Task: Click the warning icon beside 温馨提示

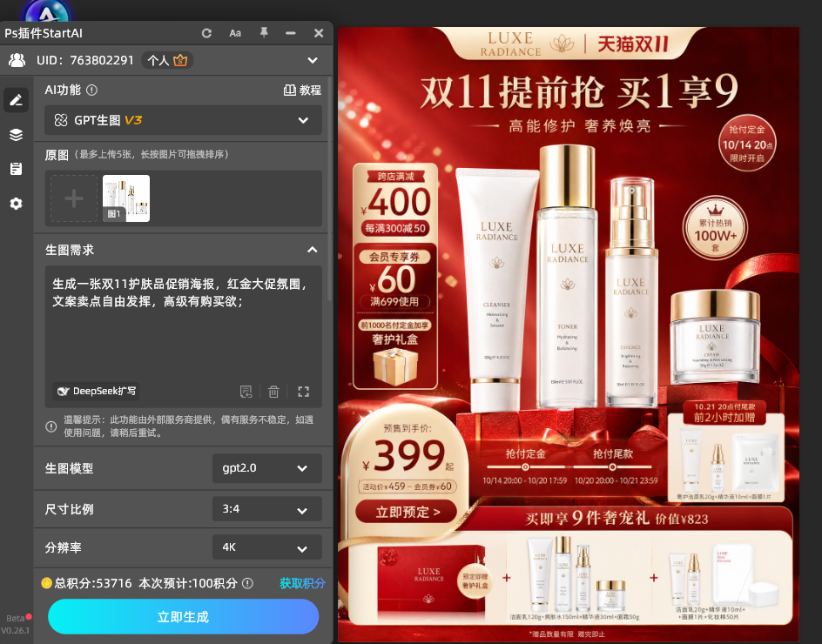Action: pos(51,426)
